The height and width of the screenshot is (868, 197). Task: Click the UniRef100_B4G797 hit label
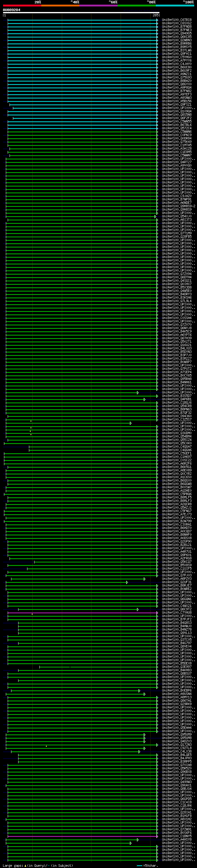(x=177, y=643)
